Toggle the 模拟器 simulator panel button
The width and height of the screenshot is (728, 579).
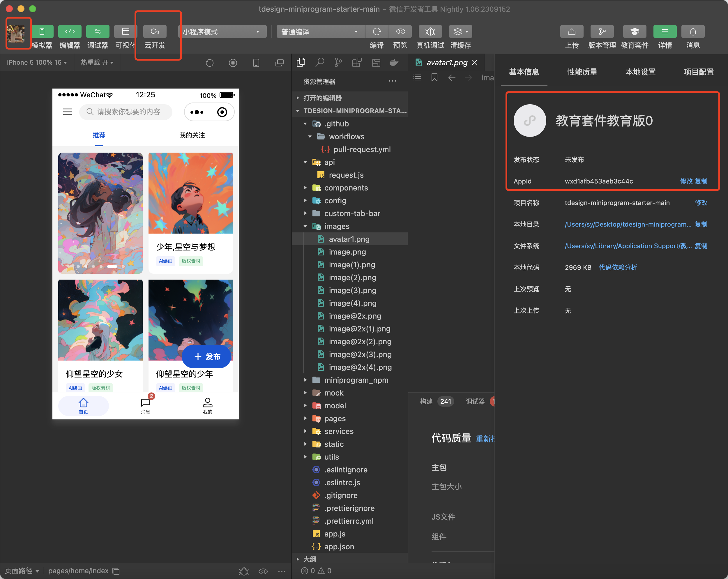click(x=42, y=31)
